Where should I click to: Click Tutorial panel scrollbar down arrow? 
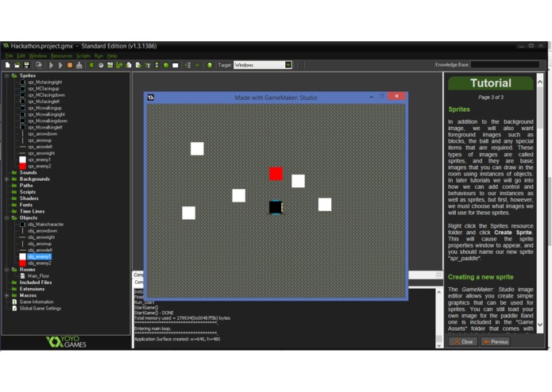click(x=539, y=325)
